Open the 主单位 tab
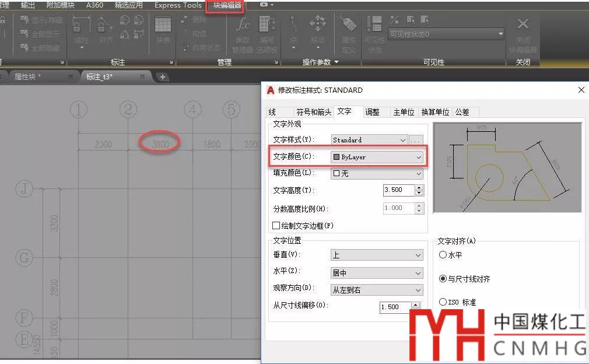The image size is (589, 364). pos(404,111)
